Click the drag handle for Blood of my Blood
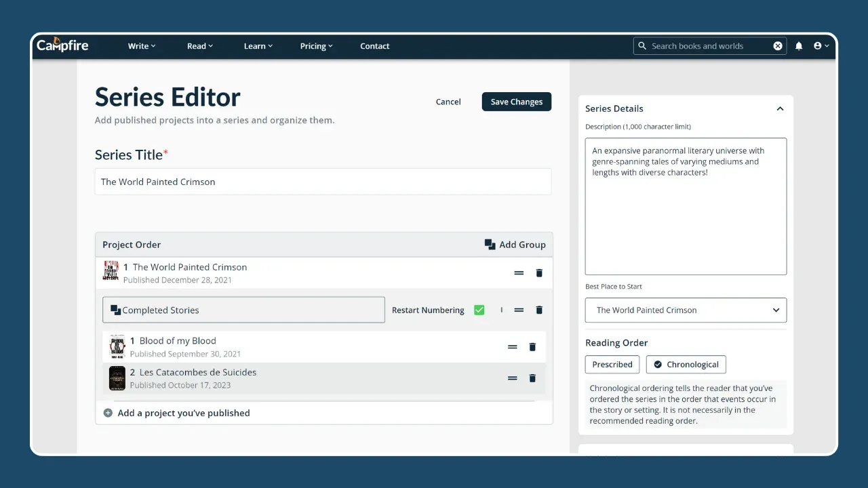The image size is (868, 488). (512, 346)
